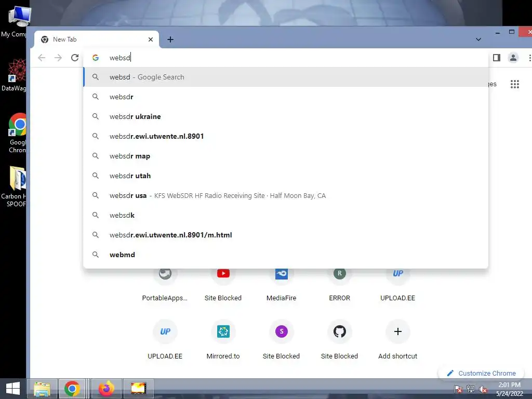Select the My Computer desktop icon
Viewport: 532px width, 399px height.
pyautogui.click(x=15, y=22)
